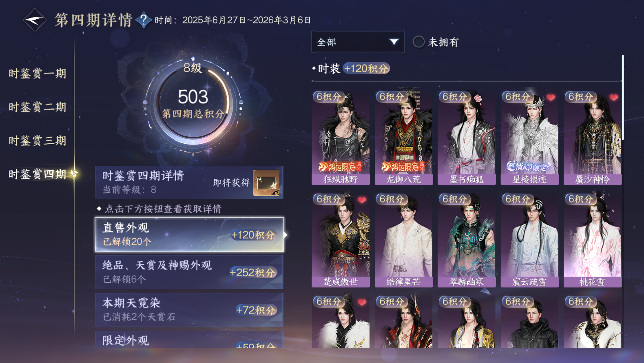Open the 全部 filter dropdown
Screen dimensions: 644x363
(x=358, y=42)
